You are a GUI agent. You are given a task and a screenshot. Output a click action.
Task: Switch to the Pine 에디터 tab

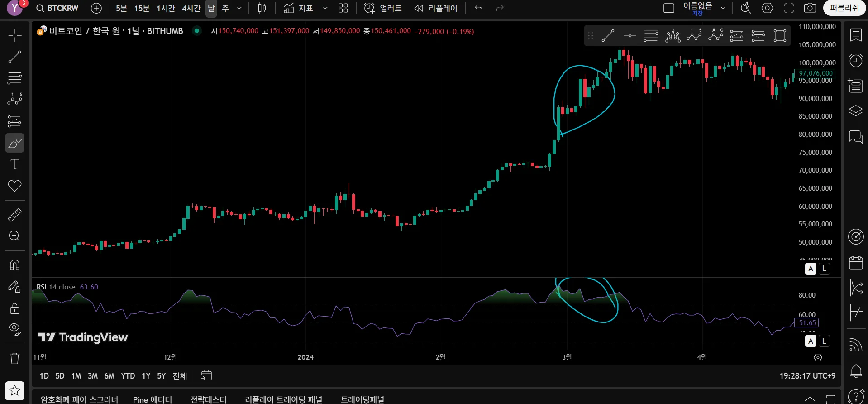[x=153, y=399]
